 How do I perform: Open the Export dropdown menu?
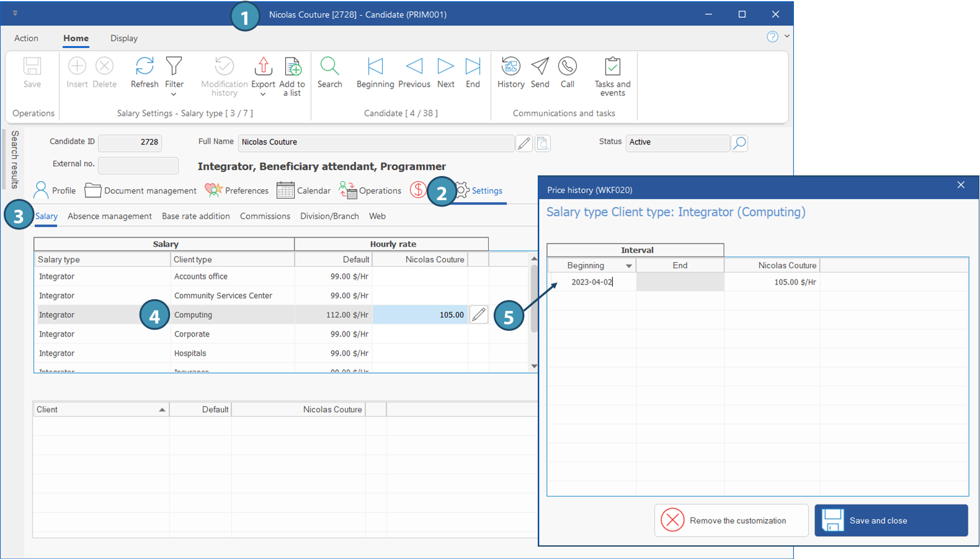coord(263,94)
